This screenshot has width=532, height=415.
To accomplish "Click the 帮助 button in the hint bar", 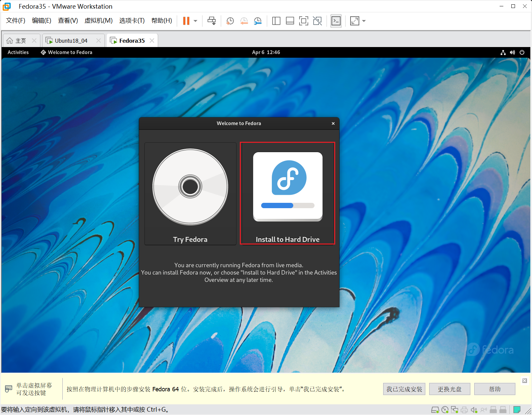I will pyautogui.click(x=495, y=389).
